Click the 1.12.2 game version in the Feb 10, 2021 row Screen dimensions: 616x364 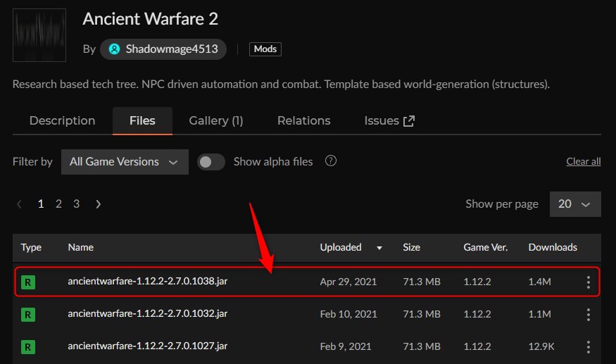click(x=477, y=314)
